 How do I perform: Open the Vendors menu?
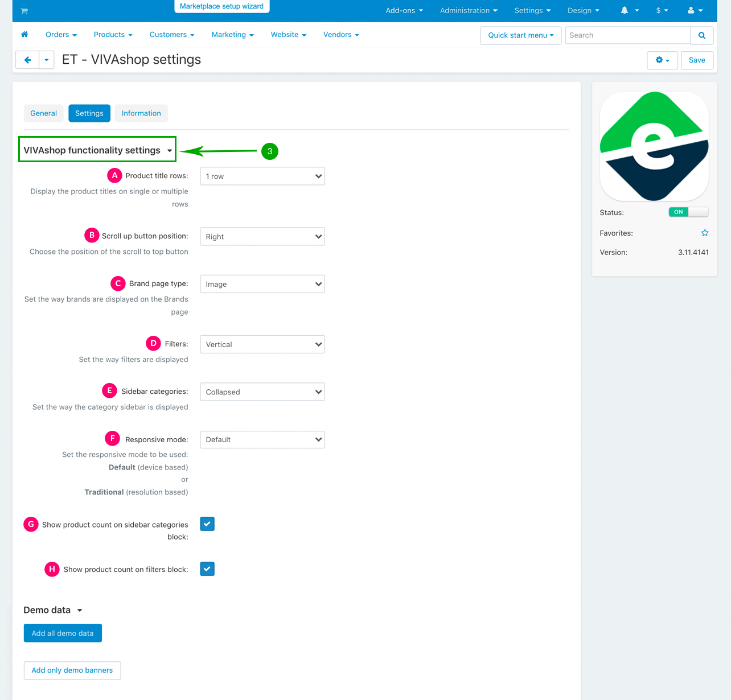click(341, 35)
